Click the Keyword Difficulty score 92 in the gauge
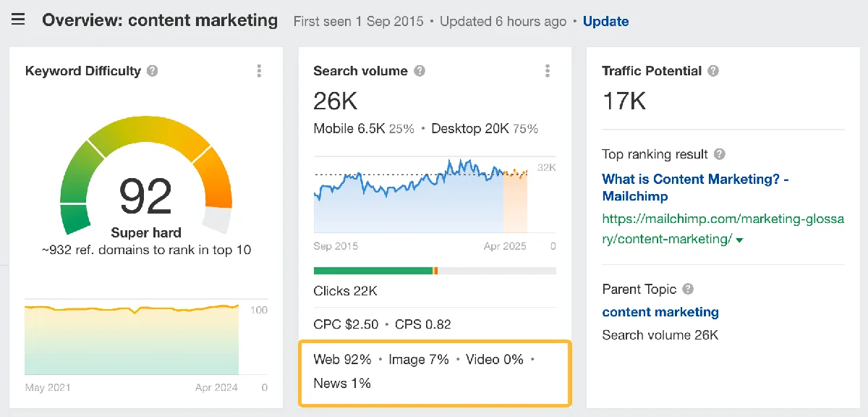This screenshot has width=868, height=417. coord(146,196)
